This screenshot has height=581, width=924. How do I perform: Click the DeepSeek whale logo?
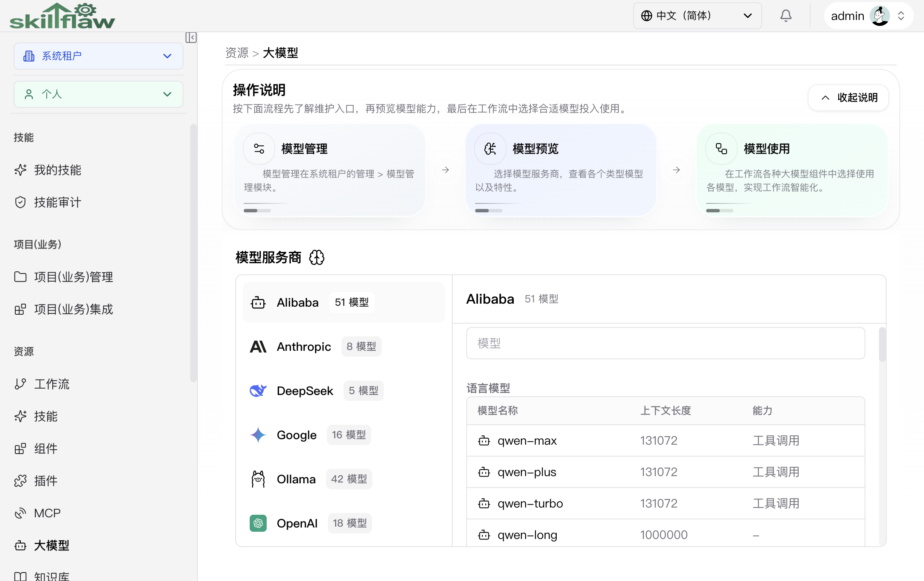(x=258, y=391)
